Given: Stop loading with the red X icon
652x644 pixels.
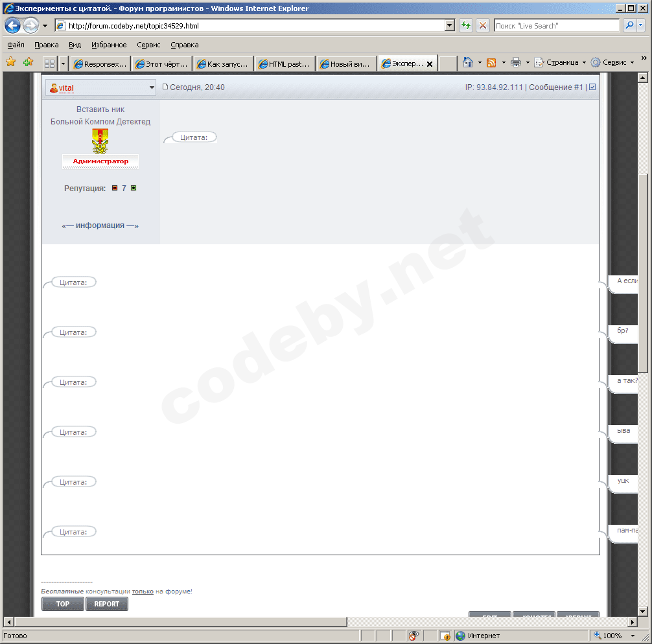Looking at the screenshot, I should coord(482,26).
